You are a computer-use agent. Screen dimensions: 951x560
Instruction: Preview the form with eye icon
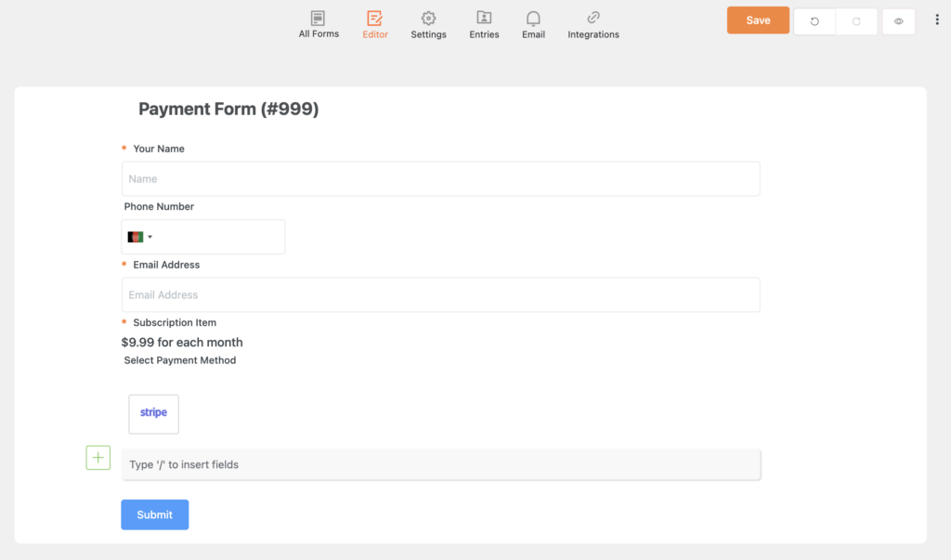click(x=898, y=21)
